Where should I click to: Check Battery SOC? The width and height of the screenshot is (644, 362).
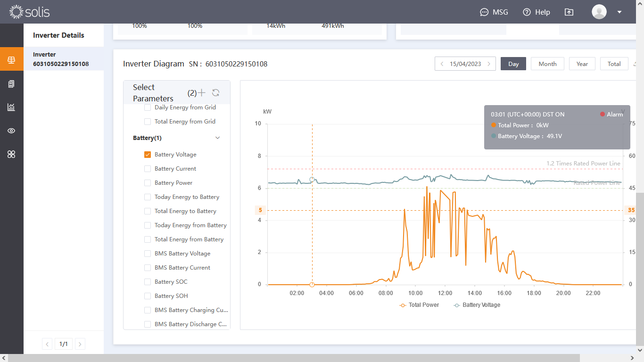[148, 282]
